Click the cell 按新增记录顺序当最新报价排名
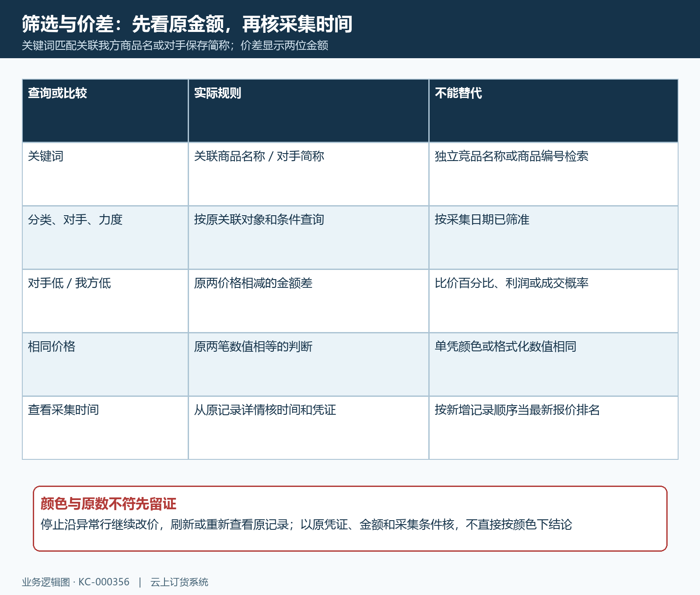Screen dimensions: 700x595 click(x=553, y=428)
